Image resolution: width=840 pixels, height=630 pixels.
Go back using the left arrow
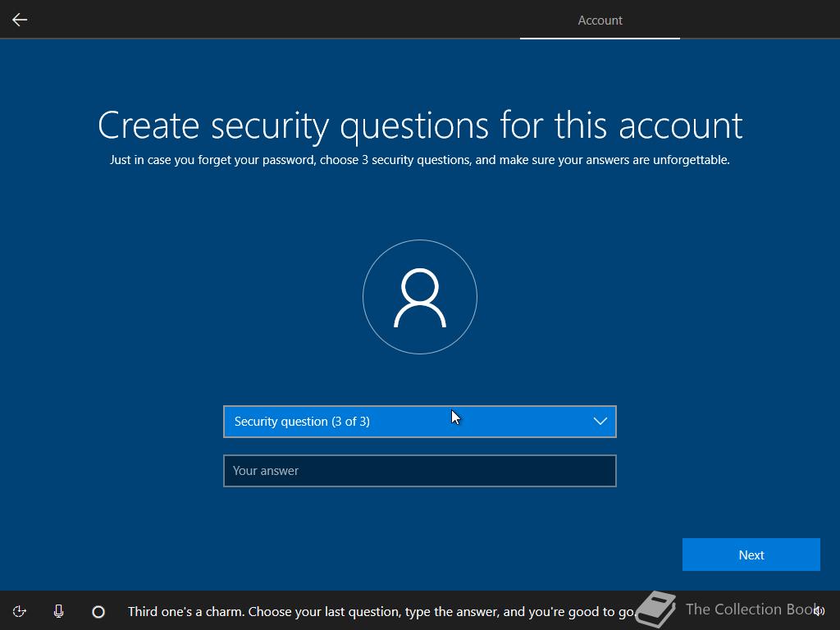click(x=20, y=20)
